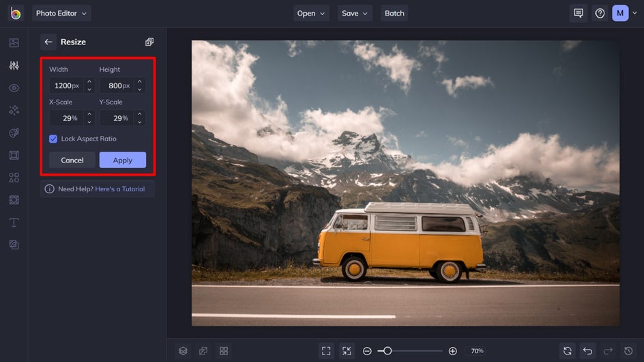Open the Frames sidebar icon

[x=14, y=155]
